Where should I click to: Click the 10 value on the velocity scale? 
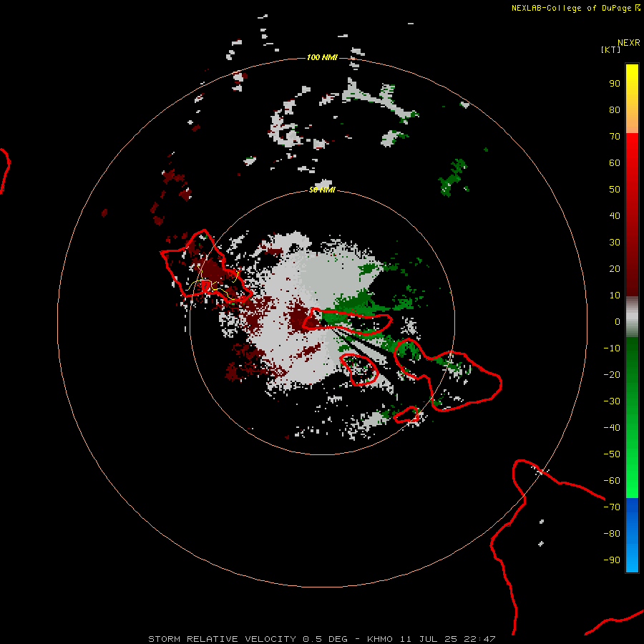pos(615,296)
